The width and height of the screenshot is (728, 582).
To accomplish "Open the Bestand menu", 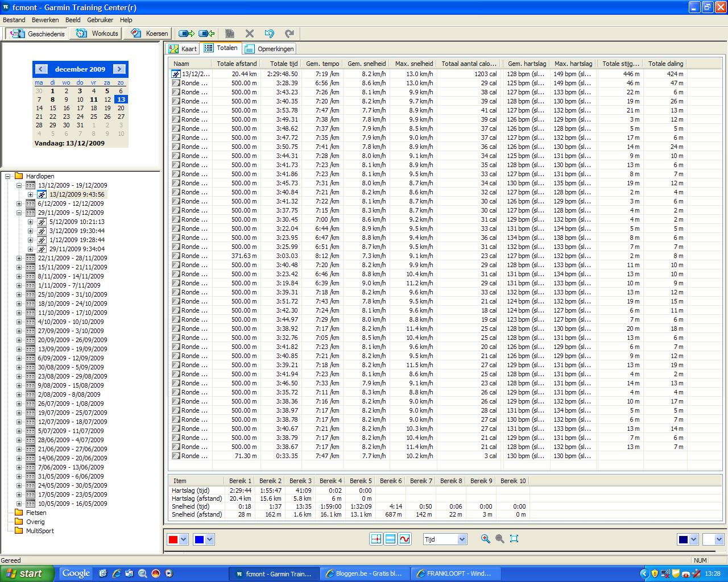I will tap(14, 20).
